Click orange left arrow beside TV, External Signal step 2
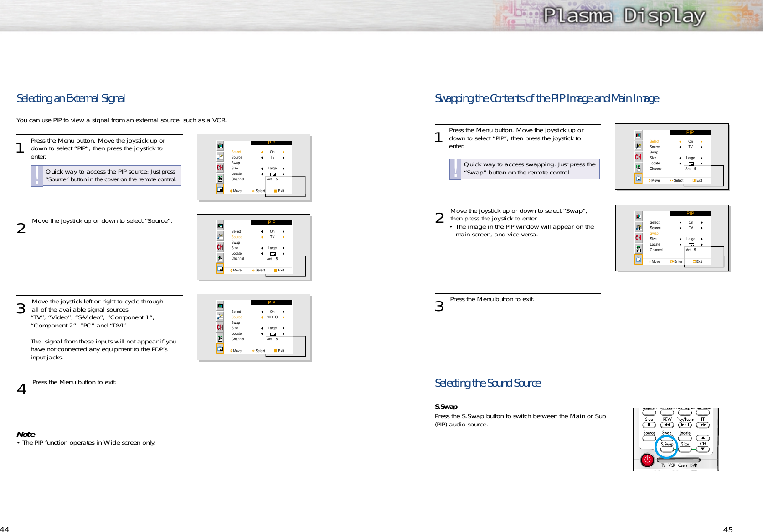Screen dimensions: 763x532 click(x=262, y=237)
